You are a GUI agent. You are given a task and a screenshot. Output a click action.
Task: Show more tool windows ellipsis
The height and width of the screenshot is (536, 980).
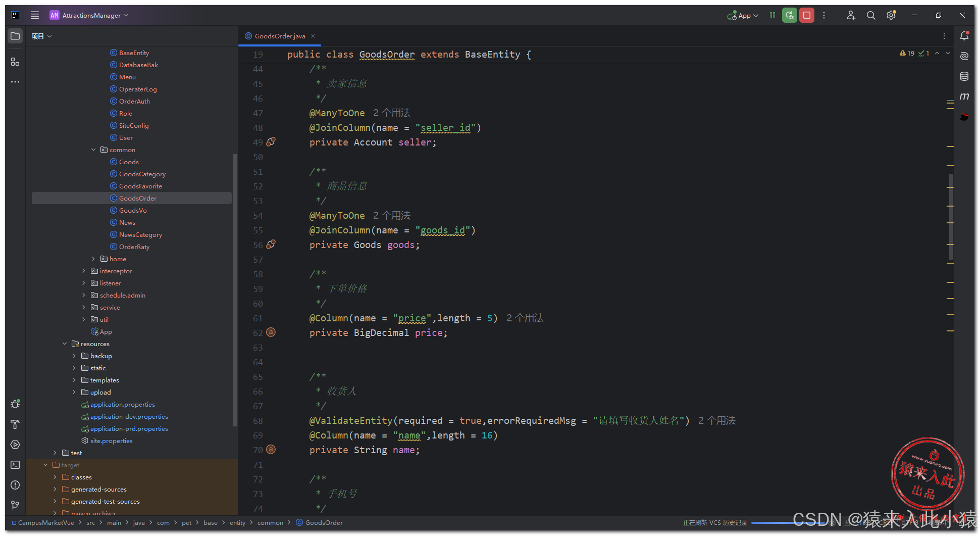(15, 82)
